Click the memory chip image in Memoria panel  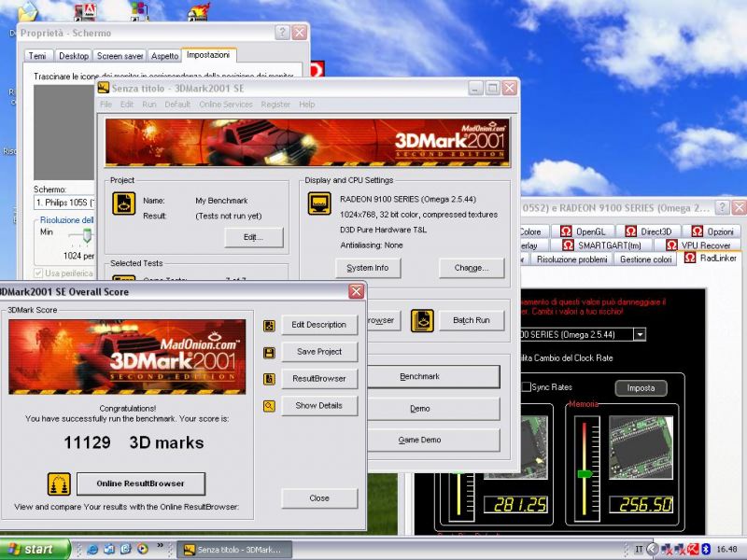(x=641, y=447)
